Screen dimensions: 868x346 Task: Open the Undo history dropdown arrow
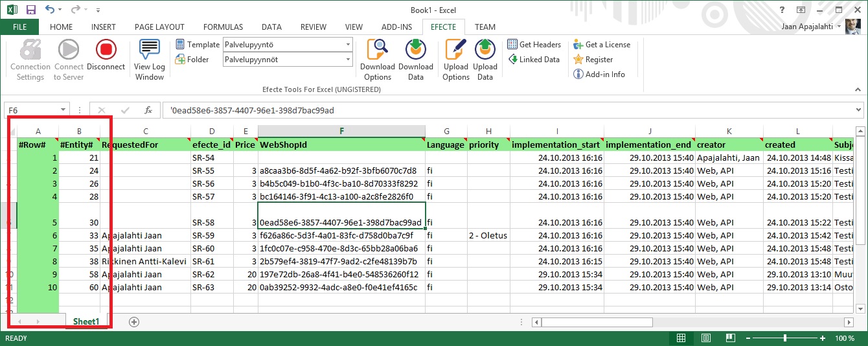pyautogui.click(x=61, y=10)
